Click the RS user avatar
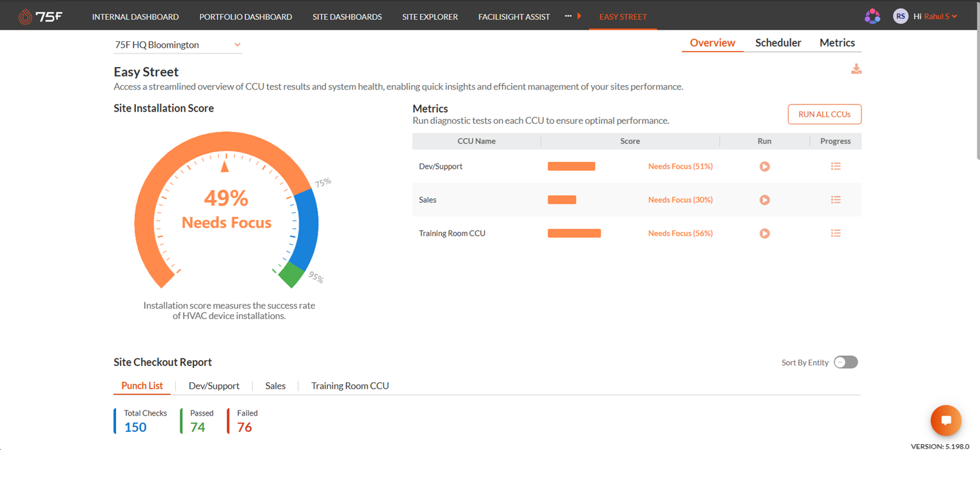Image resolution: width=980 pixels, height=504 pixels. pos(900,17)
